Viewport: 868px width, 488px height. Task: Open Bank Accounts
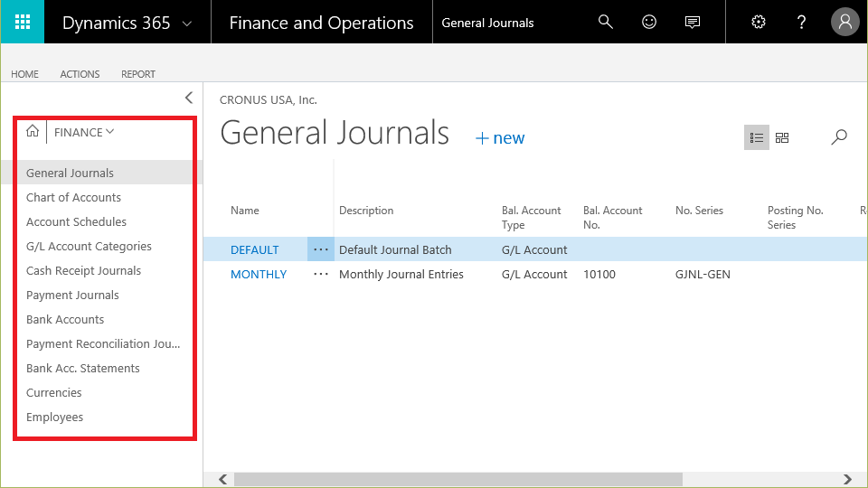[x=65, y=319]
